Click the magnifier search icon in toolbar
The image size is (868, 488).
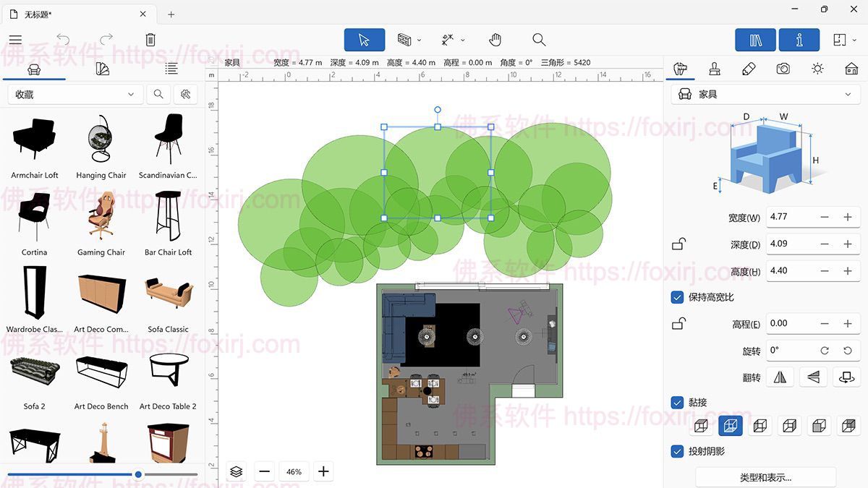click(540, 40)
